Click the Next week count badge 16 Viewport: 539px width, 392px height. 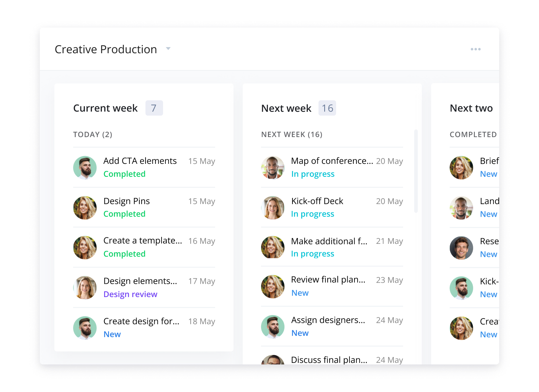(327, 108)
